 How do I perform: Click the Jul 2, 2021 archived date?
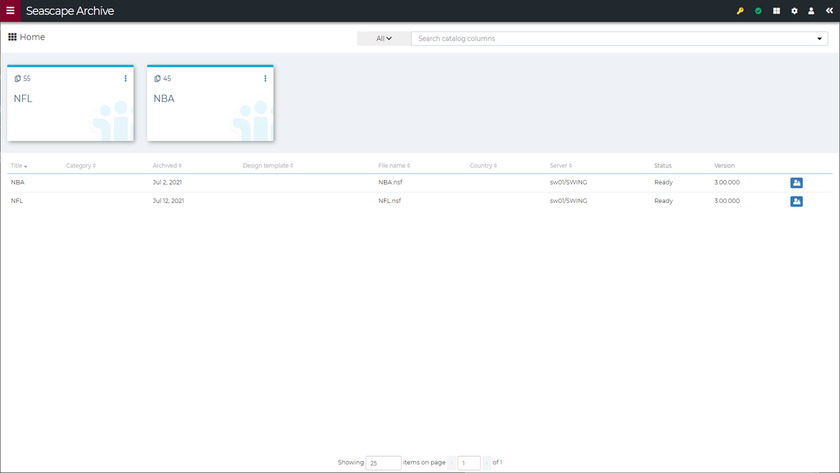tap(167, 182)
